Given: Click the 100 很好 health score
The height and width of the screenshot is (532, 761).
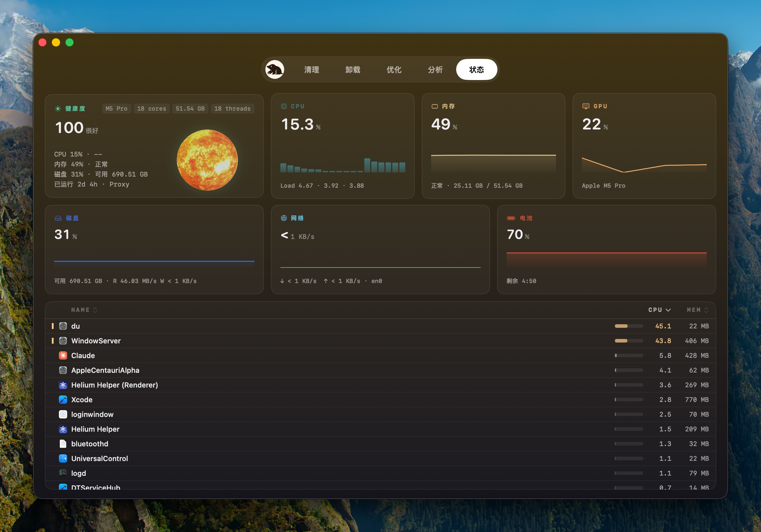Looking at the screenshot, I should [x=77, y=128].
